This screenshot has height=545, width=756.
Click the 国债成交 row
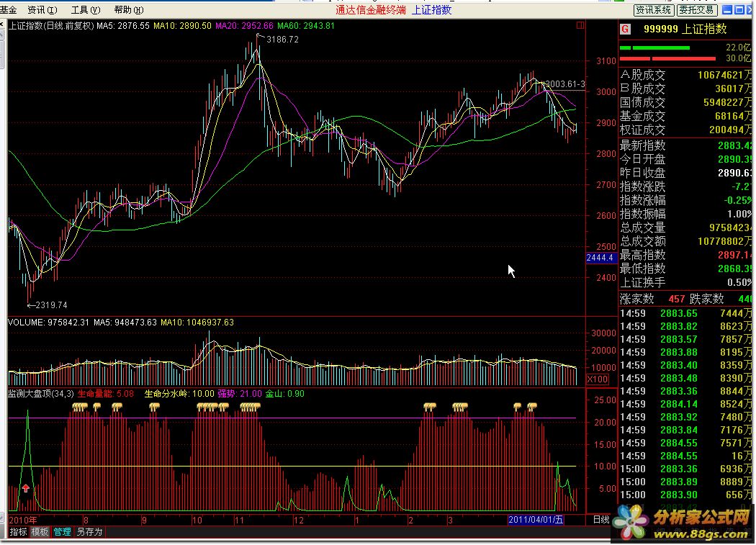[685, 102]
